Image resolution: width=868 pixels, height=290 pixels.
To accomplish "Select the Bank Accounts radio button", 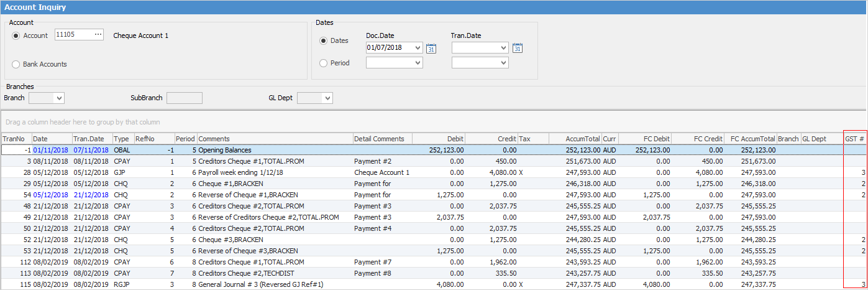I will tap(16, 64).
